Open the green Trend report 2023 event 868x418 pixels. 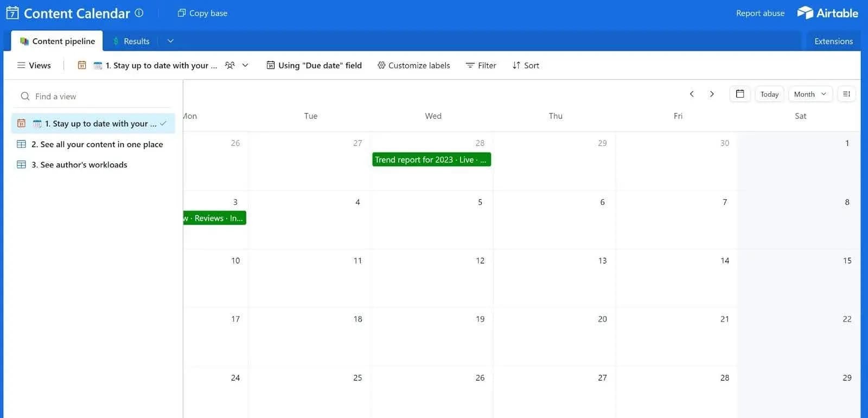coord(431,160)
